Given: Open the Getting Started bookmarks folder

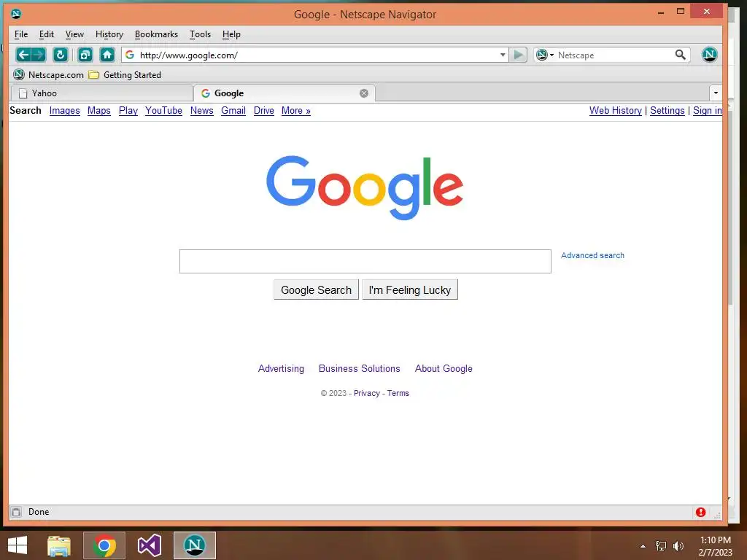Looking at the screenshot, I should [125, 75].
